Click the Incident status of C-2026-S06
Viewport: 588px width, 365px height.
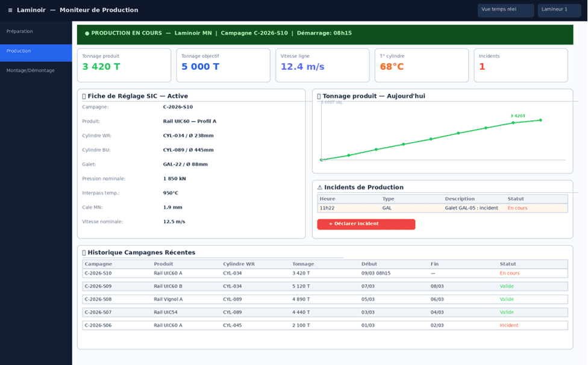509,325
